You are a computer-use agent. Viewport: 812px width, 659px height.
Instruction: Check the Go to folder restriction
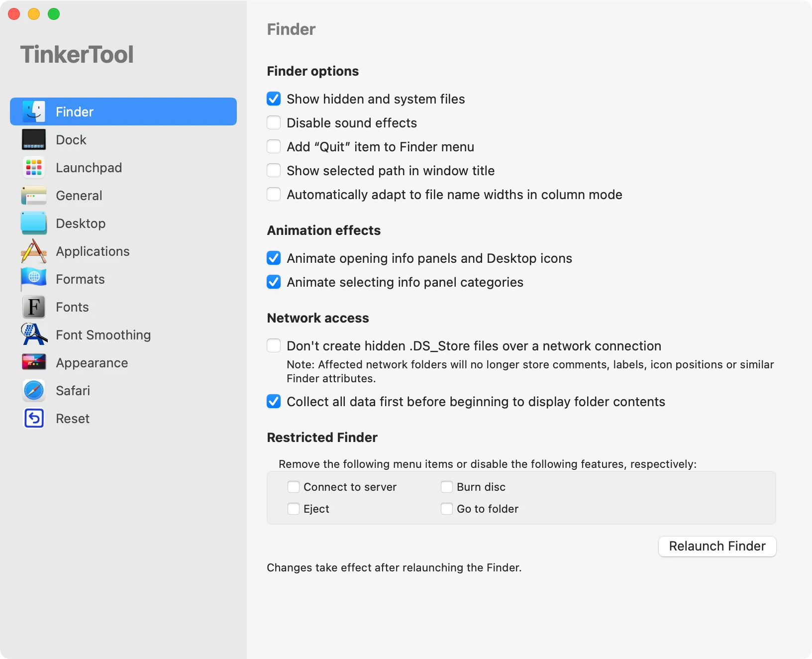446,509
